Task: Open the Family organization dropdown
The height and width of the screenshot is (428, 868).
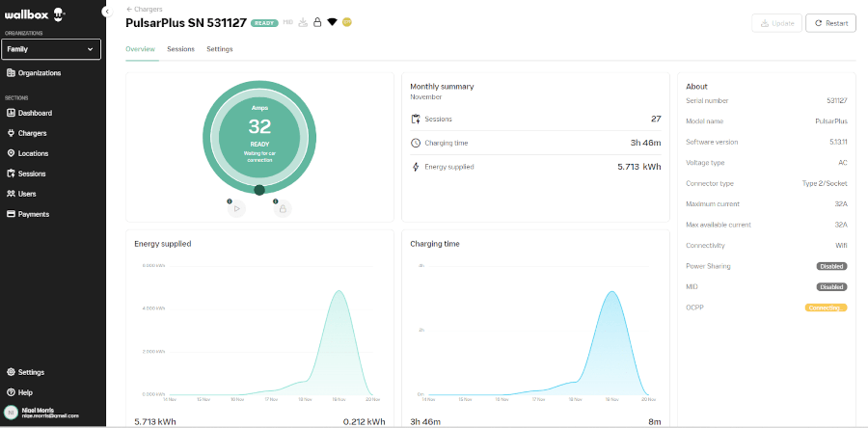Action: 51,49
